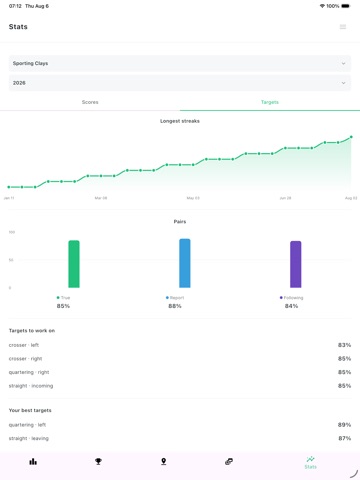Click the 'Your best targets' heading
The width and height of the screenshot is (360, 480).
click(30, 410)
